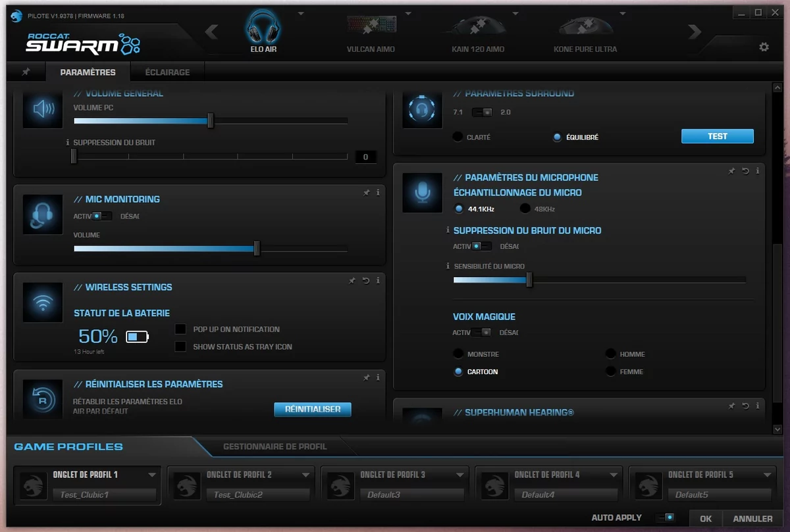The height and width of the screenshot is (532, 790).
Task: Select the Équilibré surround option
Action: (558, 138)
